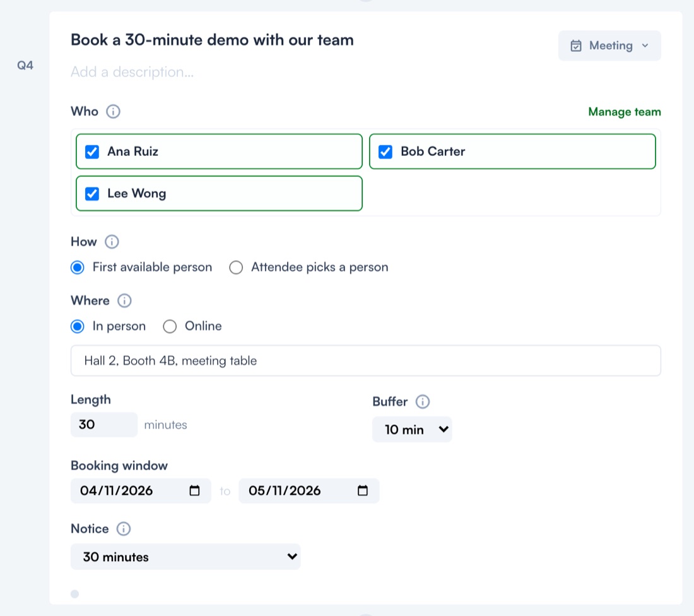Choose the Online location radio
694x616 pixels.
(170, 326)
